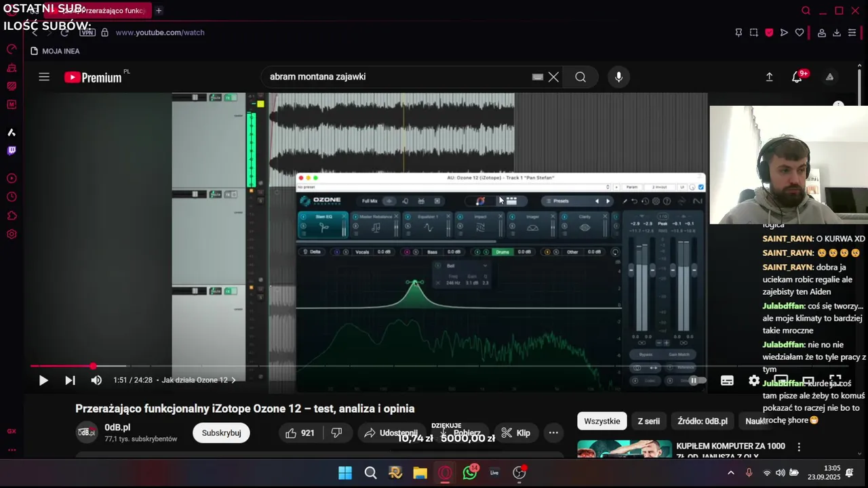Open the Extensions cube in Opera sidebar
Viewport: 868px width, 488px height.
click(x=12, y=216)
